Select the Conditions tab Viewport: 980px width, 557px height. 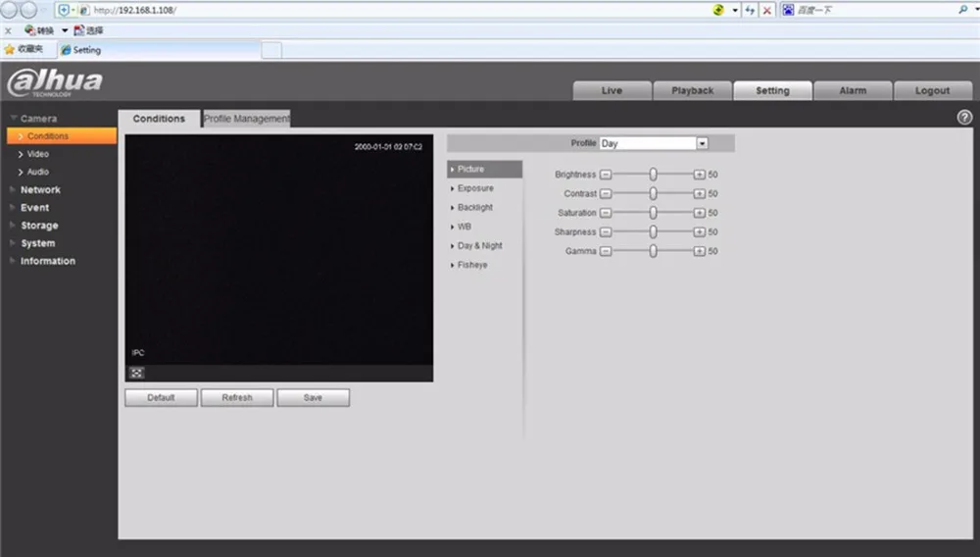(159, 119)
